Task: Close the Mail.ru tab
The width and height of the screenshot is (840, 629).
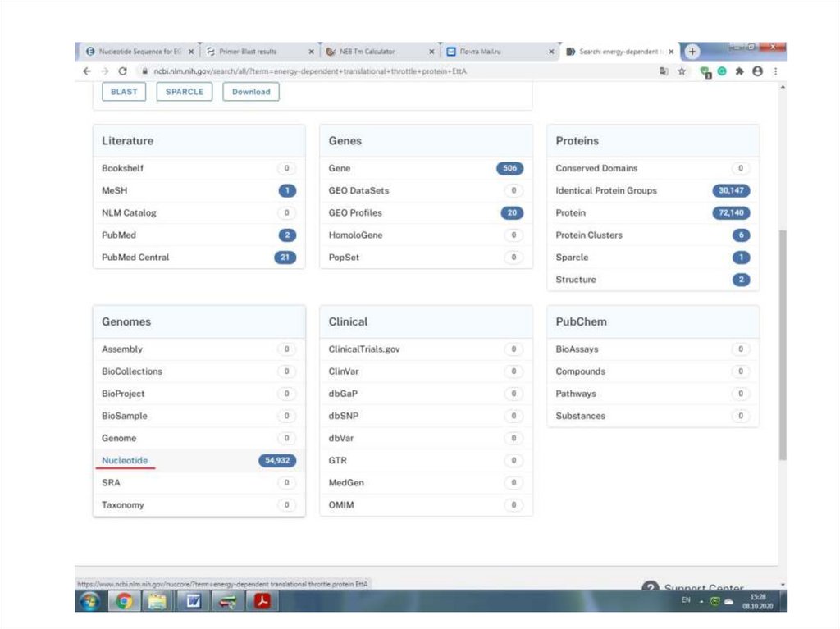Action: pyautogui.click(x=551, y=52)
